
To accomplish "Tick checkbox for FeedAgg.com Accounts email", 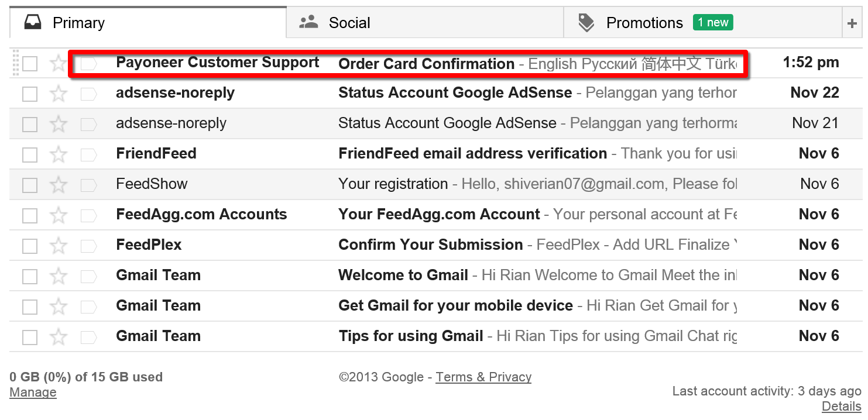I will 30,215.
